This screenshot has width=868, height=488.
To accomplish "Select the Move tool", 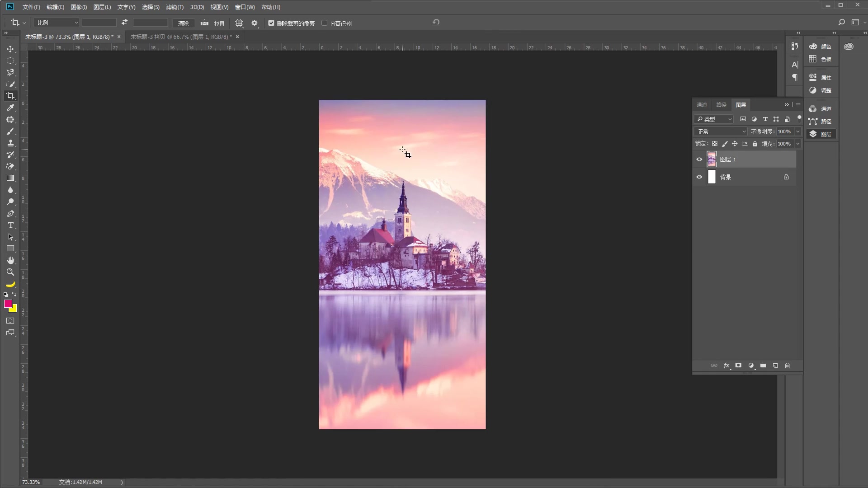I will coord(10,48).
